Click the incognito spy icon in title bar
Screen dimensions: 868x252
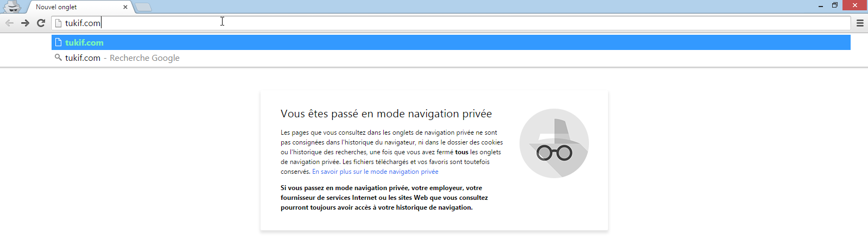[12, 7]
